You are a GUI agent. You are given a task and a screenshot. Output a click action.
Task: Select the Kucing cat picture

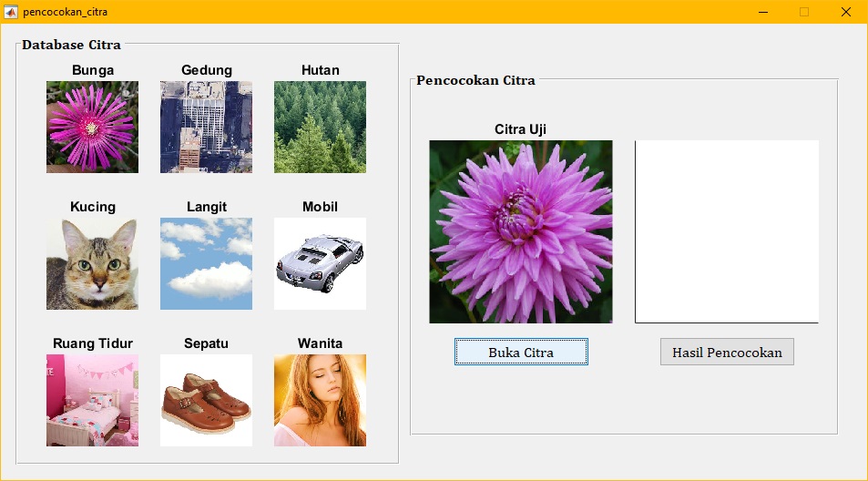click(92, 263)
